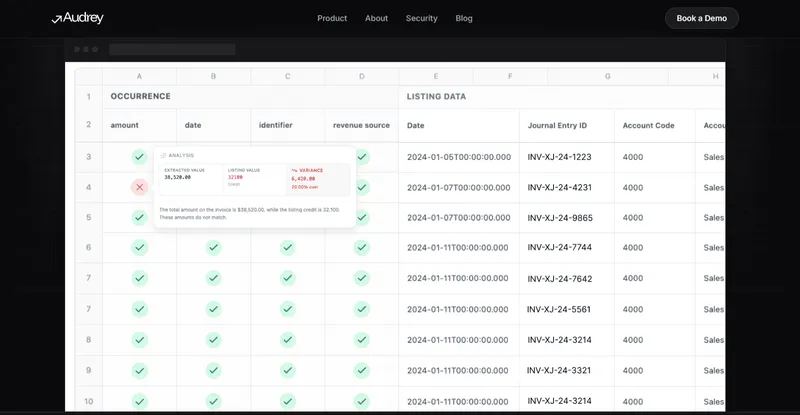Click revenue source checkmark for INV-XJ-24-7642 row

(x=362, y=278)
